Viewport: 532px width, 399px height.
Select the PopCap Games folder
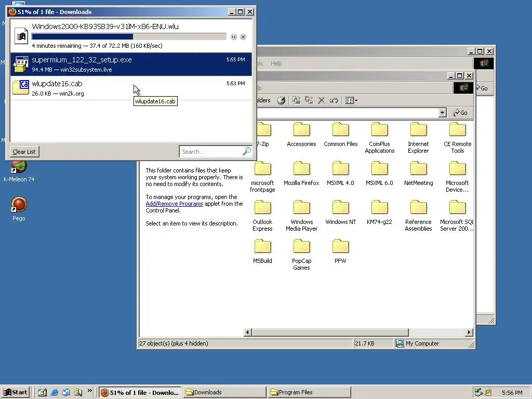(301, 255)
